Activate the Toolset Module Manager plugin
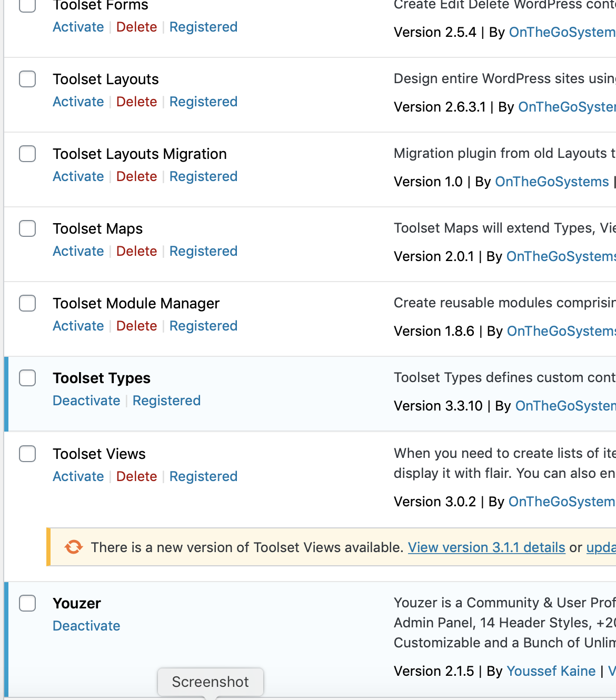This screenshot has width=616, height=700. [78, 326]
